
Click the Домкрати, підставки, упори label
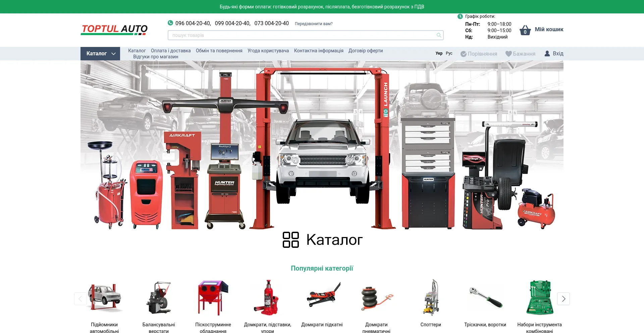[x=267, y=328]
